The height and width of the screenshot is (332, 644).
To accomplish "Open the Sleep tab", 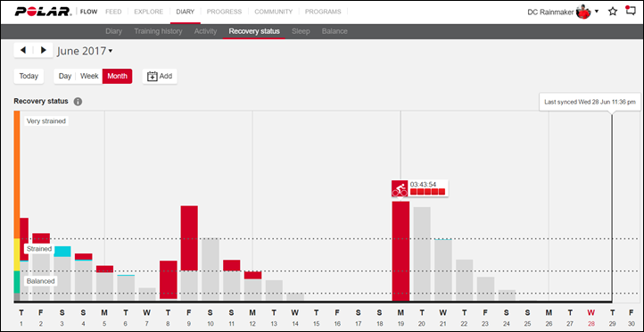I will [301, 31].
